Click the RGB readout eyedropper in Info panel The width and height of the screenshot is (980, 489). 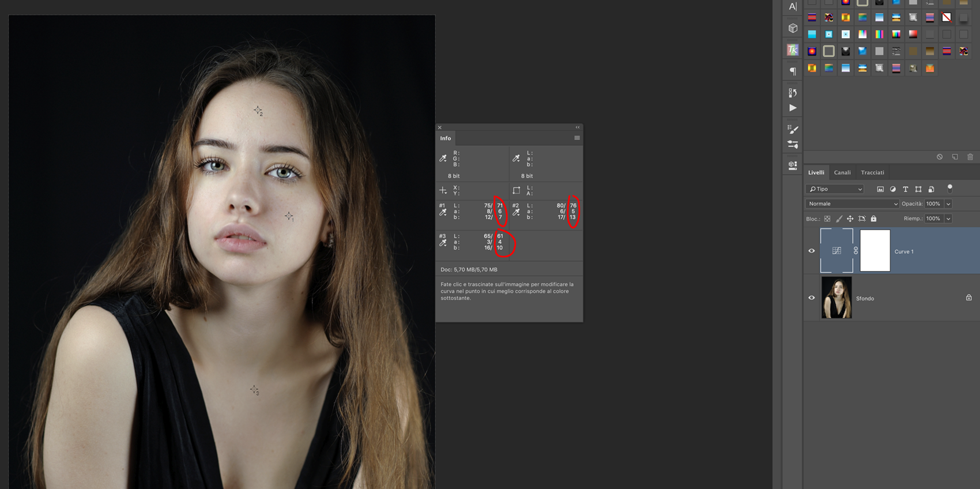[443, 158]
